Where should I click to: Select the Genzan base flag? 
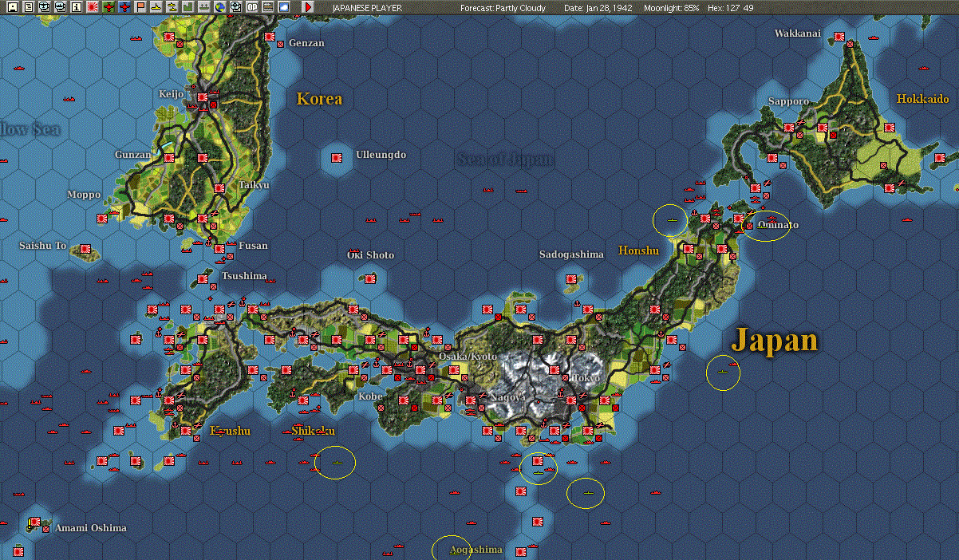click(x=270, y=37)
